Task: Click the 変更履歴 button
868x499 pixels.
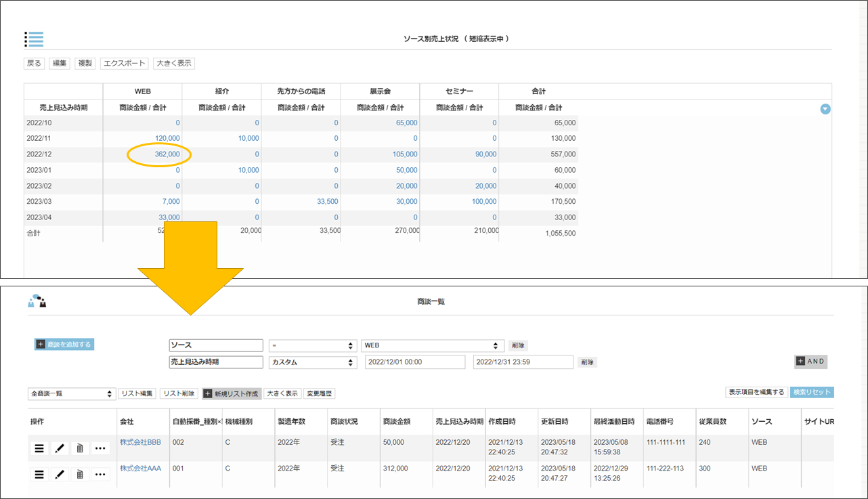Action: (x=320, y=393)
